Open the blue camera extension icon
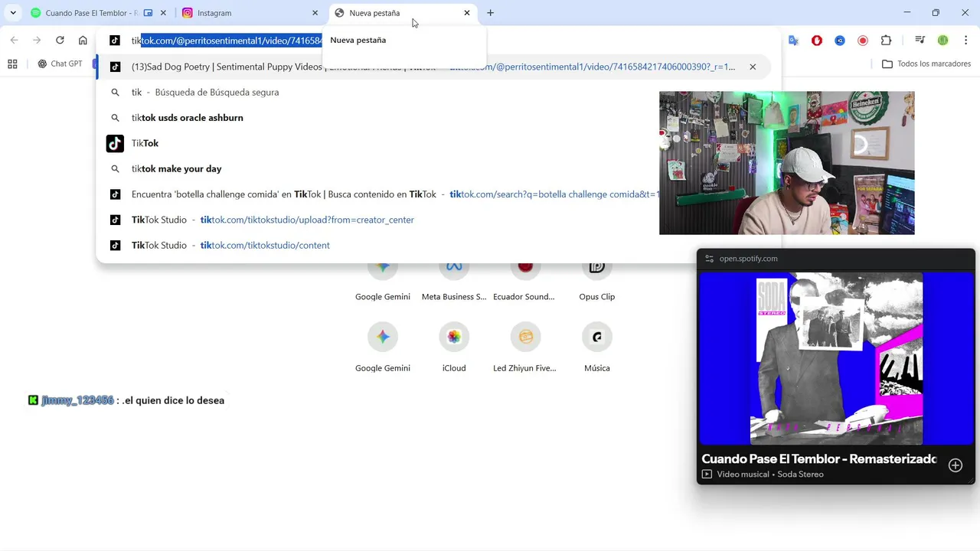This screenshot has width=980, height=551. point(840,41)
